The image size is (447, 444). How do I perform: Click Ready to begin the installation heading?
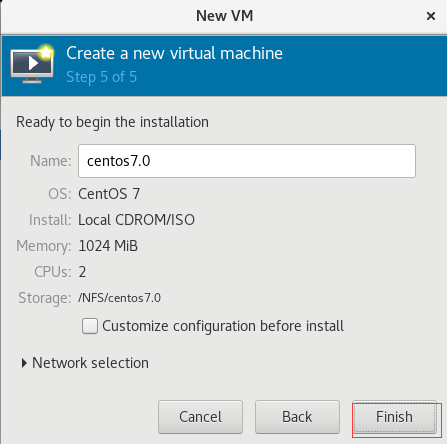pyautogui.click(x=112, y=122)
